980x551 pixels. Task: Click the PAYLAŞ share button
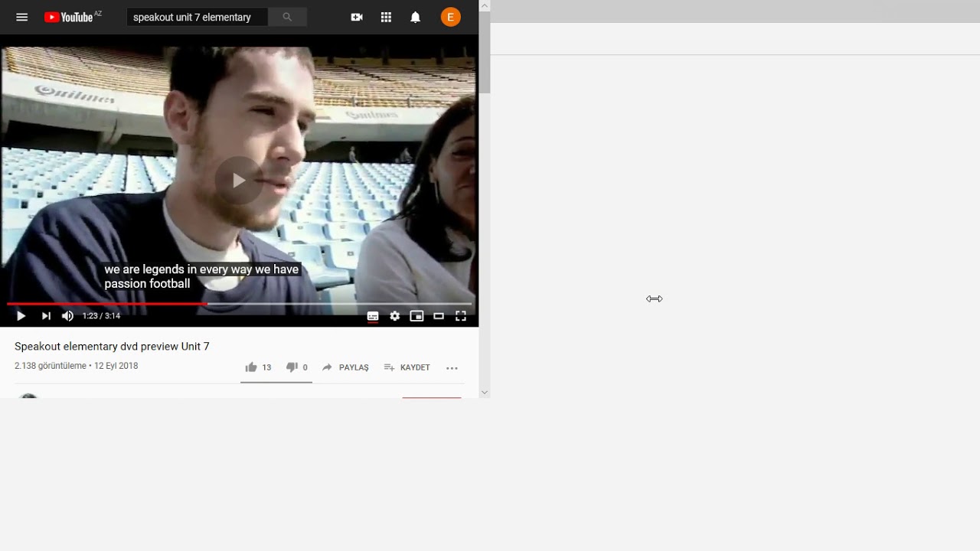346,367
